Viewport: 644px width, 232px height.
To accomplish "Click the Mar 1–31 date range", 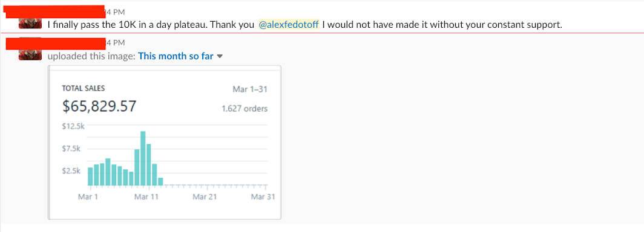I will coord(250,89).
